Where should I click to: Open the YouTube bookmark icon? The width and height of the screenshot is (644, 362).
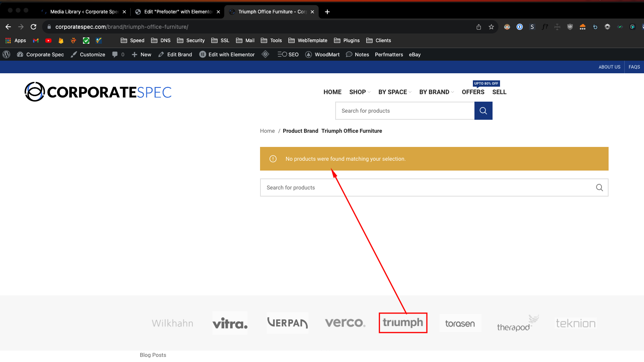coord(48,41)
